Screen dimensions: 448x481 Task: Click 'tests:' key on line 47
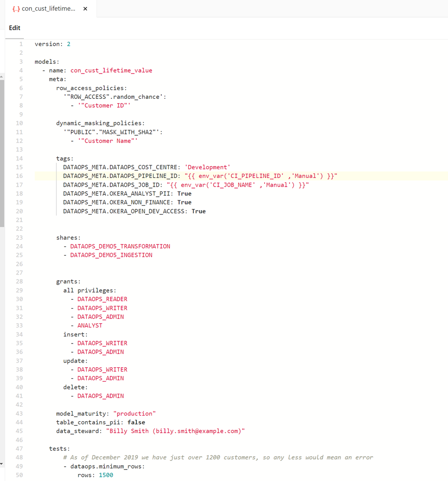tap(59, 449)
